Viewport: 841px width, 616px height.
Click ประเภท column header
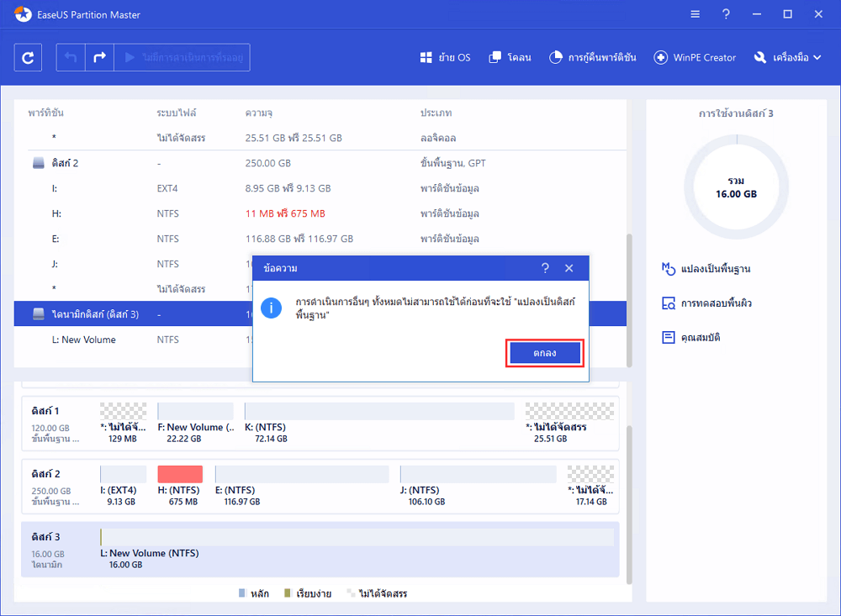[x=436, y=113]
